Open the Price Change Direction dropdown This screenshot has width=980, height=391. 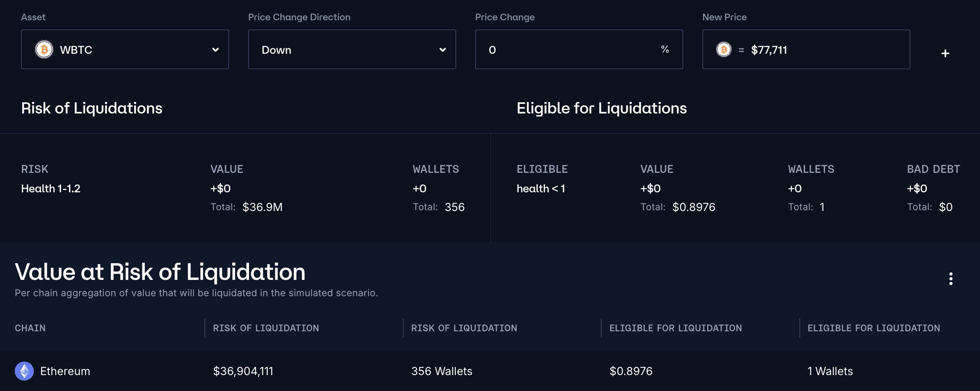(x=352, y=50)
